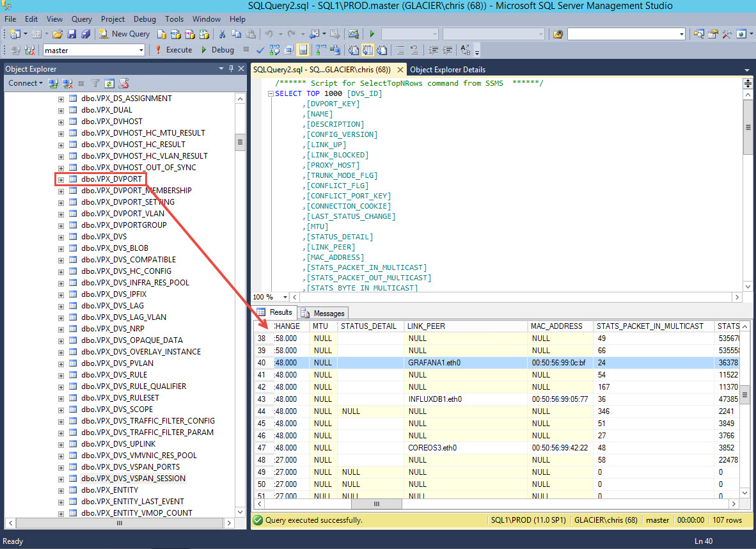This screenshot has height=549, width=756.
Task: Select dbo.VPX_DVPORTGROUP table
Action: point(124,225)
